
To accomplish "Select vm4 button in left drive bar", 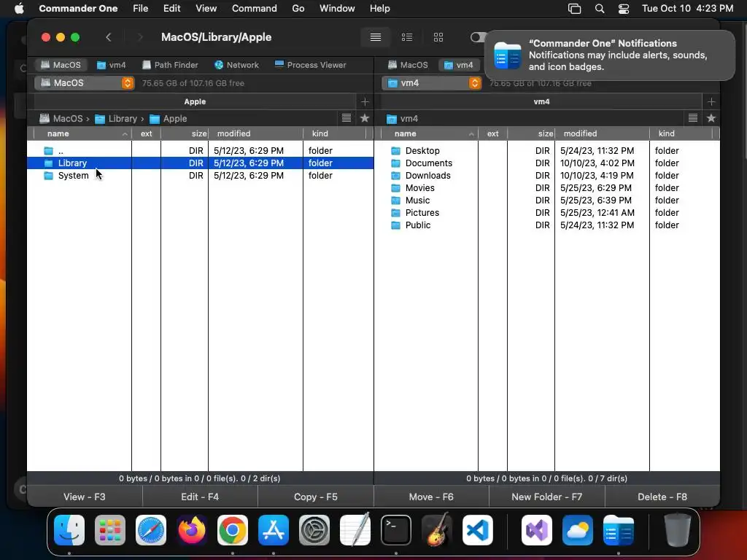I will point(111,65).
